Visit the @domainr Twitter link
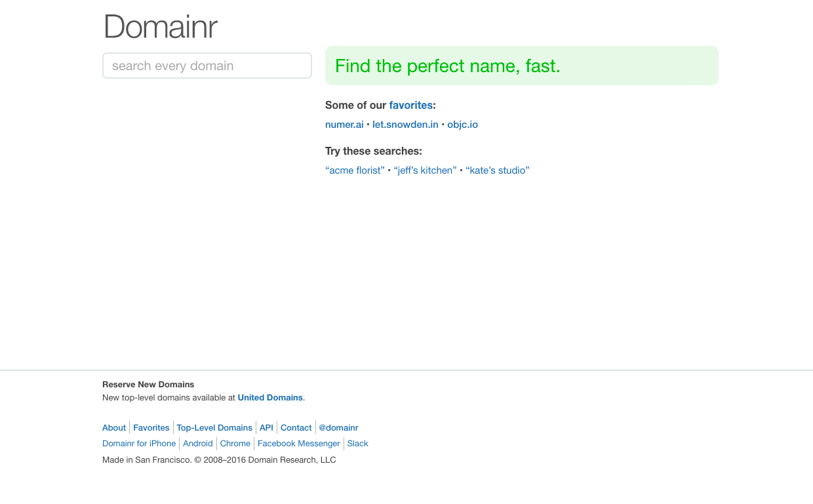This screenshot has width=813, height=504. pos(338,428)
